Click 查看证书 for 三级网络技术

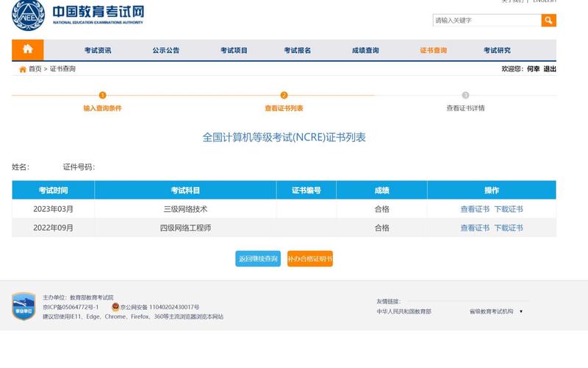click(475, 209)
